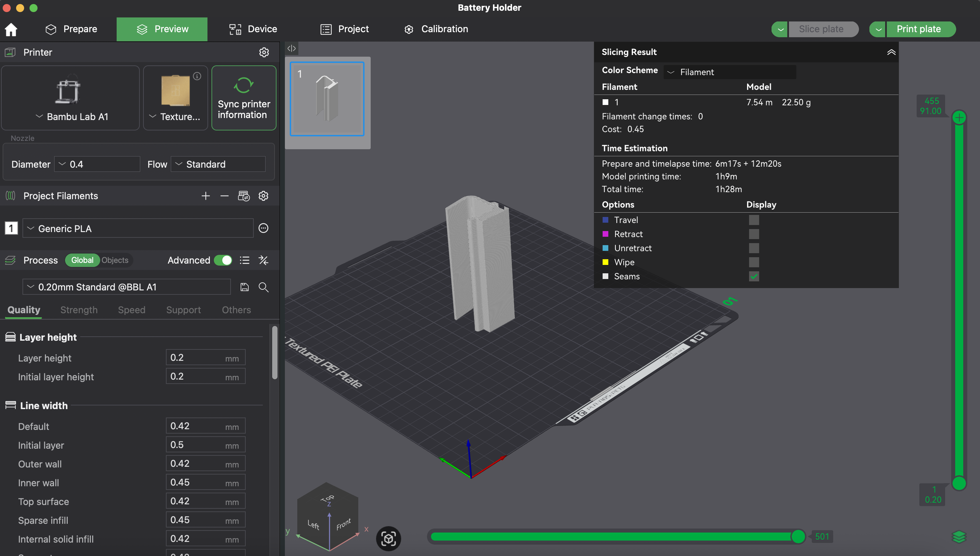Click the top vertical layer slider handle
The height and width of the screenshot is (556, 980).
(x=959, y=118)
